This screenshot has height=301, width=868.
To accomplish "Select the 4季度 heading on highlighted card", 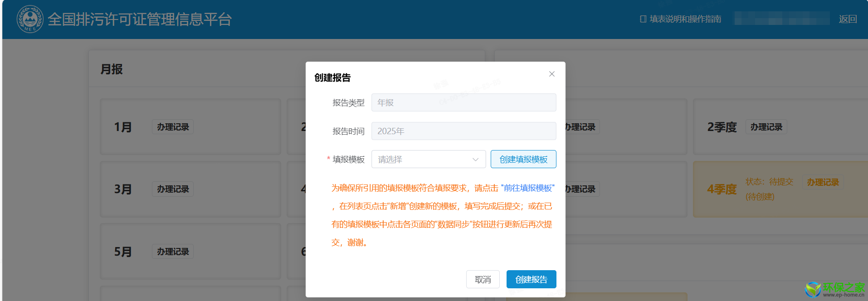I will click(x=722, y=189).
